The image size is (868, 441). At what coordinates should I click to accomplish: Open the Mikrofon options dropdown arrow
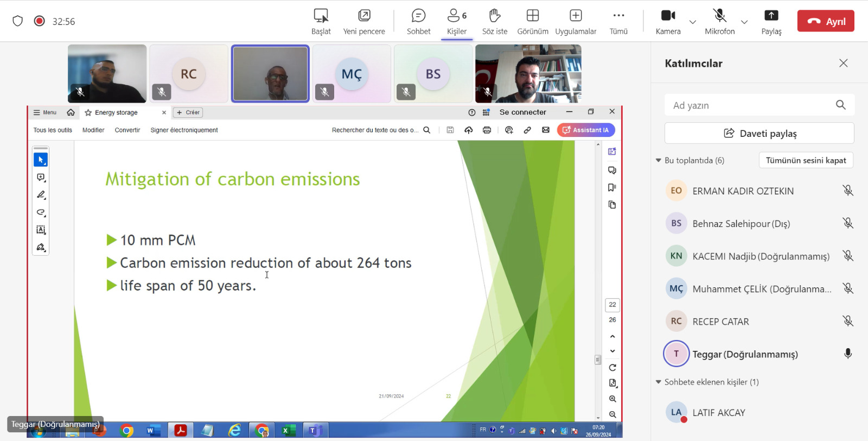(x=744, y=22)
